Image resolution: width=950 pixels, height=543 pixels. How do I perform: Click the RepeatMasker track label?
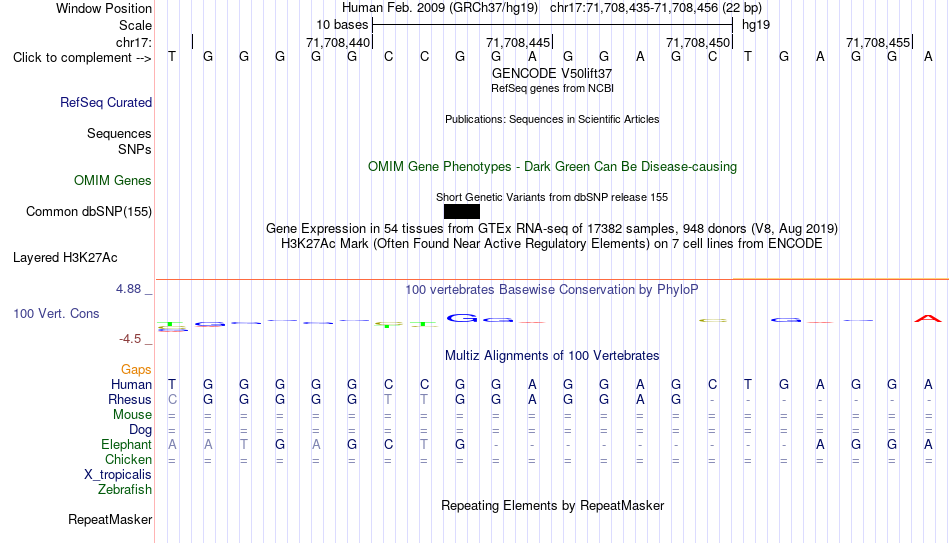[x=110, y=519]
